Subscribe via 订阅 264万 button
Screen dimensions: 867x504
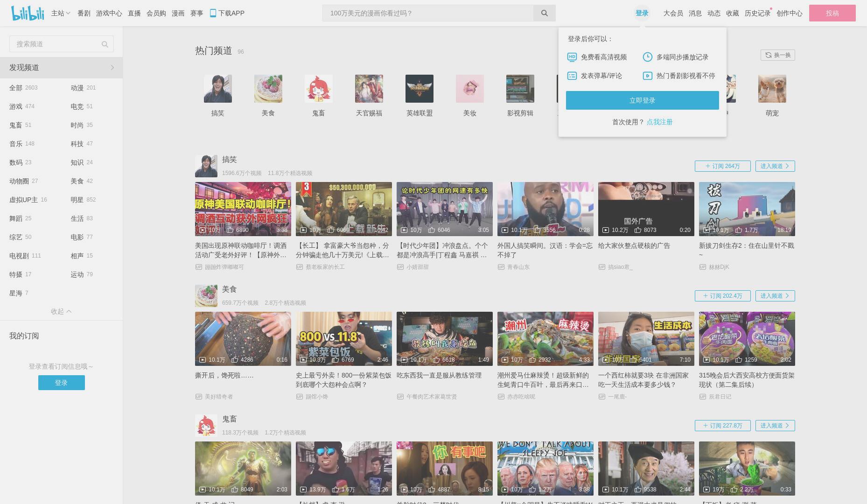pos(723,166)
